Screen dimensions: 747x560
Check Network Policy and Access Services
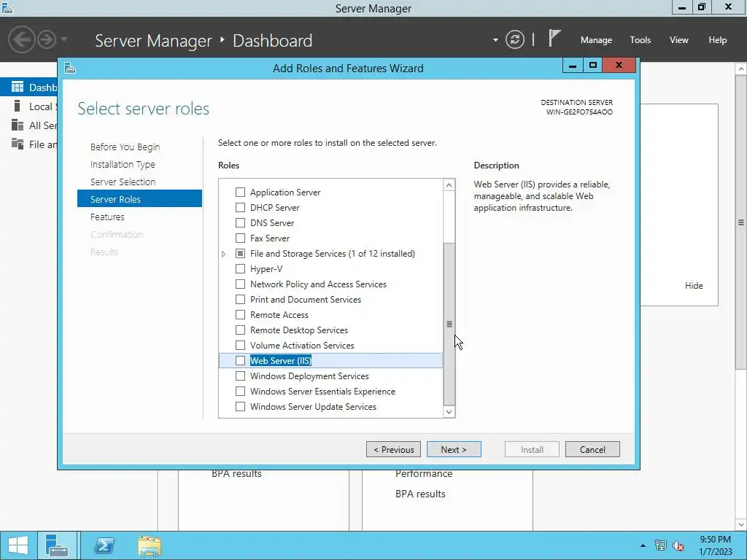tap(240, 284)
